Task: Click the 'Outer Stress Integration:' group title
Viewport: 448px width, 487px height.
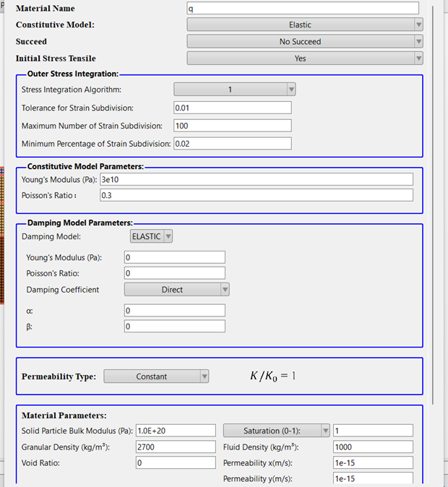Action: [x=73, y=74]
